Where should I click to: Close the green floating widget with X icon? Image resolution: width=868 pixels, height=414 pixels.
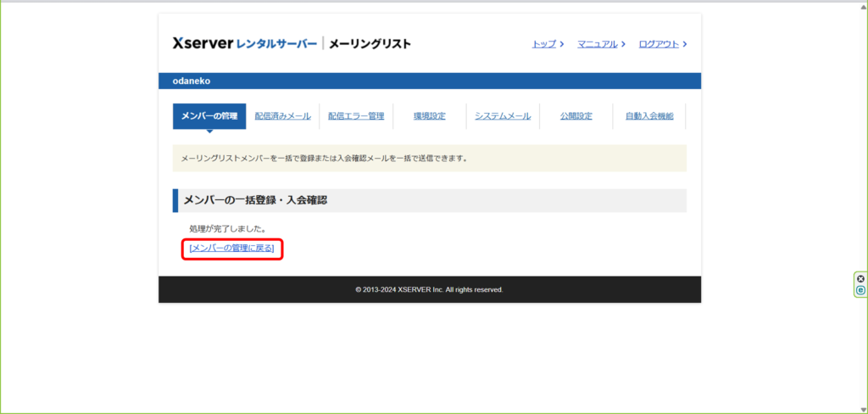860,278
